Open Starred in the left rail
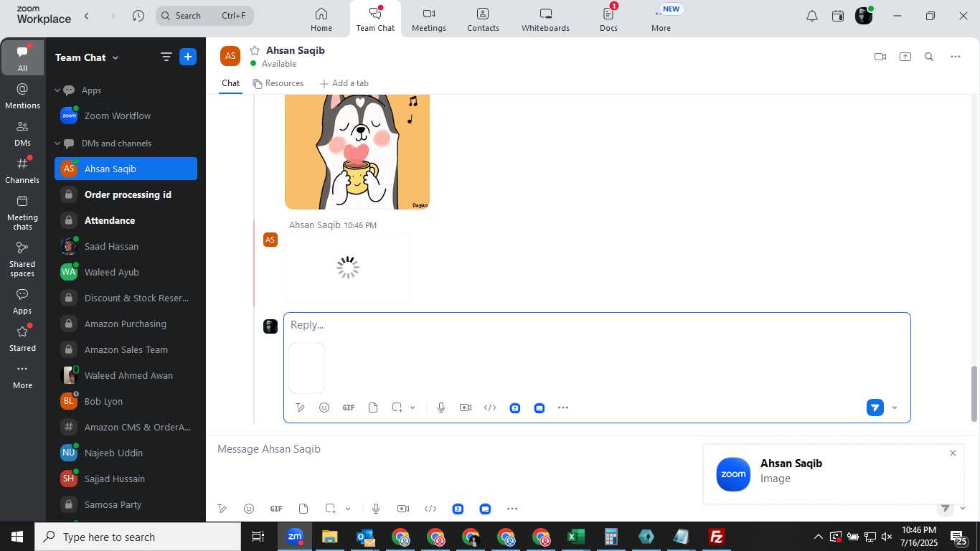 [22, 339]
